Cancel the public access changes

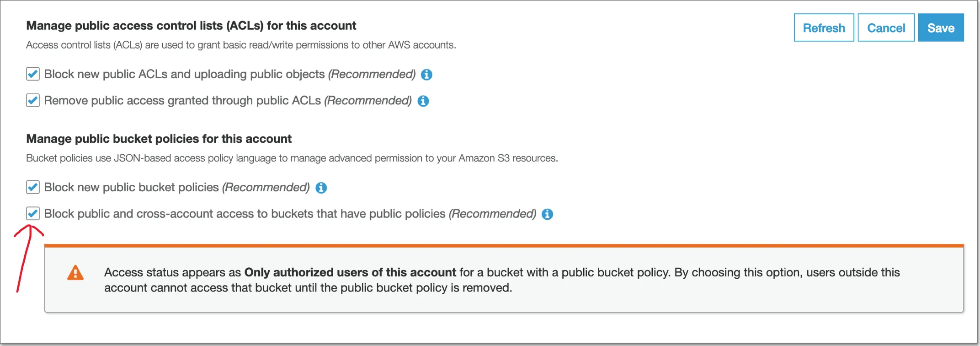point(886,28)
